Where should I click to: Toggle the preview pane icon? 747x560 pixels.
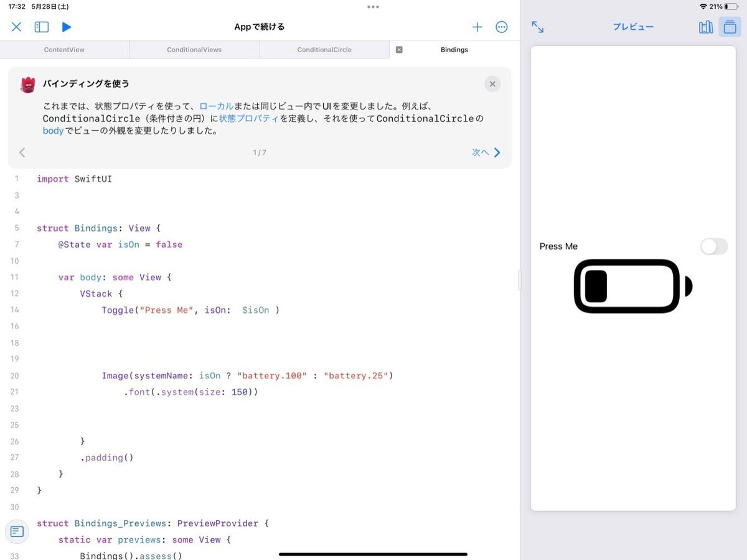tap(730, 27)
